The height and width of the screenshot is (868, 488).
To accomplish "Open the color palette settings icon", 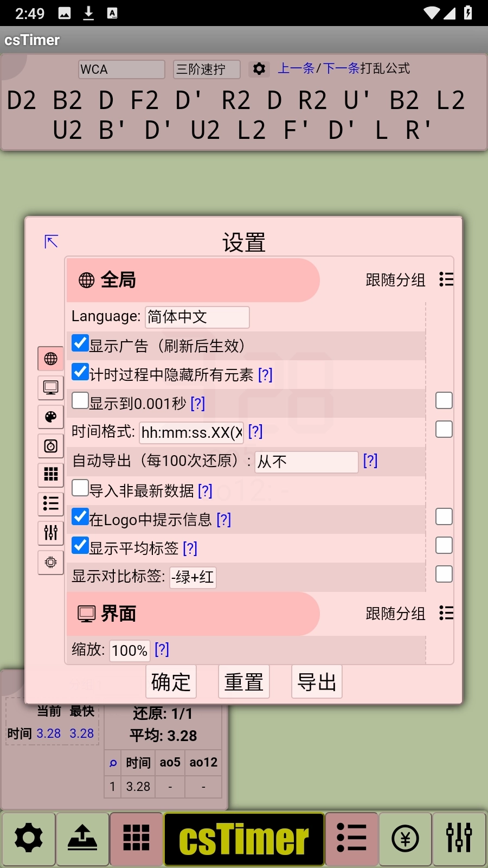I will coord(50,417).
